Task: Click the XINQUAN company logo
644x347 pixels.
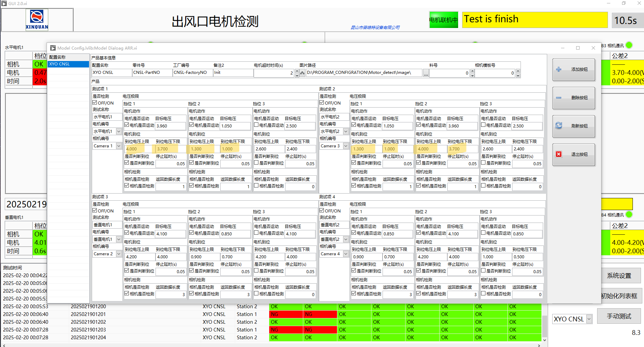Action: pos(37,20)
